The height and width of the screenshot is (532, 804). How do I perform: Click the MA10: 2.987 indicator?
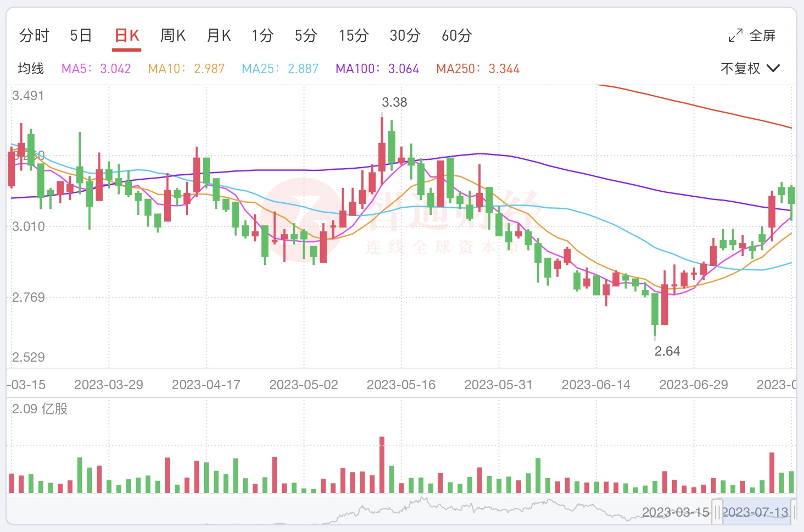(186, 69)
